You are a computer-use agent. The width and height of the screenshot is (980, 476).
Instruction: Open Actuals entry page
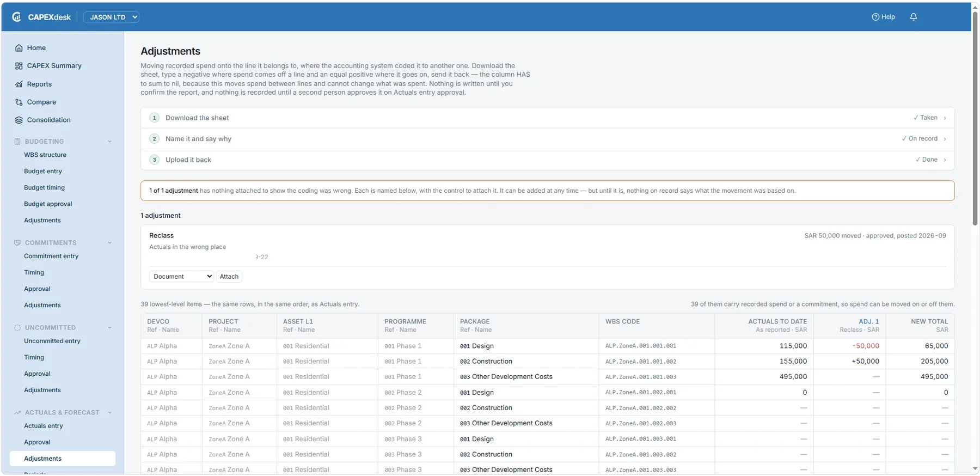coord(44,426)
